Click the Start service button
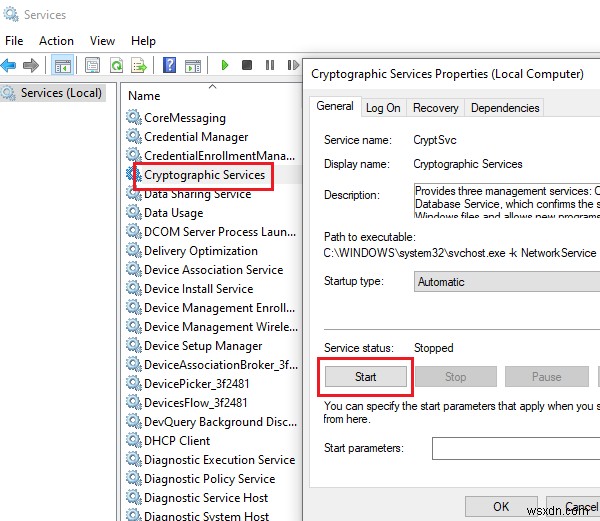This screenshot has width=600, height=521. (365, 377)
